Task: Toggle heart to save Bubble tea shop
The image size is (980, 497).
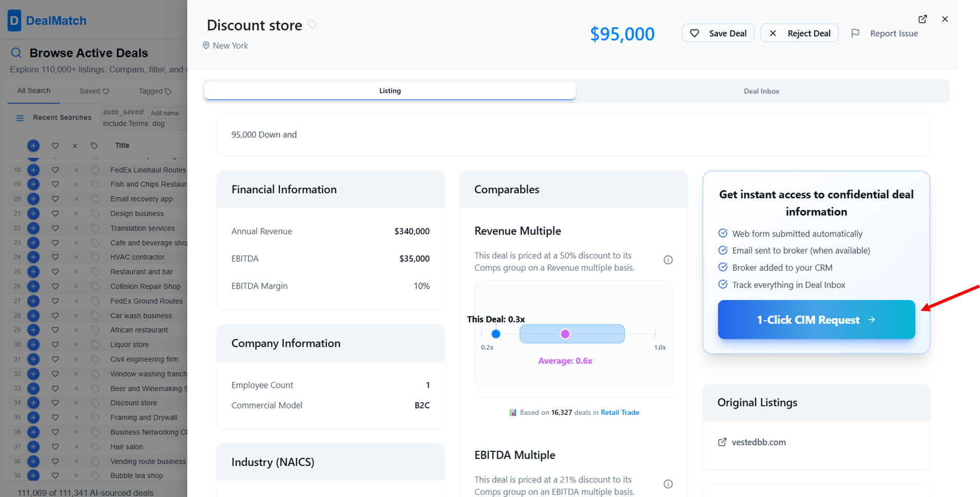Action: pos(55,475)
